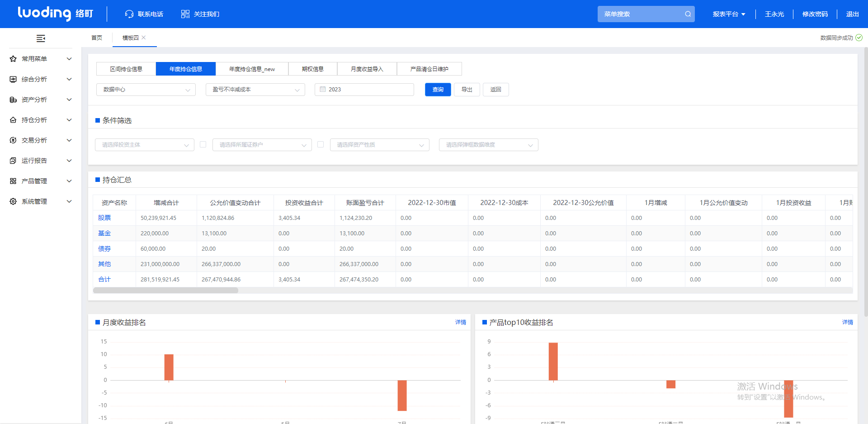This screenshot has width=868, height=424.
Task: Switch to 年度持仓信息_new tab
Action: tap(252, 69)
